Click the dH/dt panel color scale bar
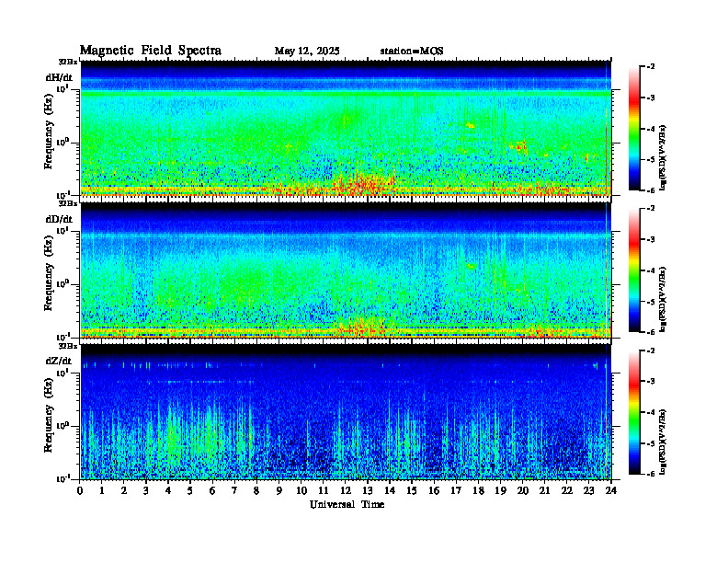Image resolution: width=728 pixels, height=563 pixels. (634, 129)
